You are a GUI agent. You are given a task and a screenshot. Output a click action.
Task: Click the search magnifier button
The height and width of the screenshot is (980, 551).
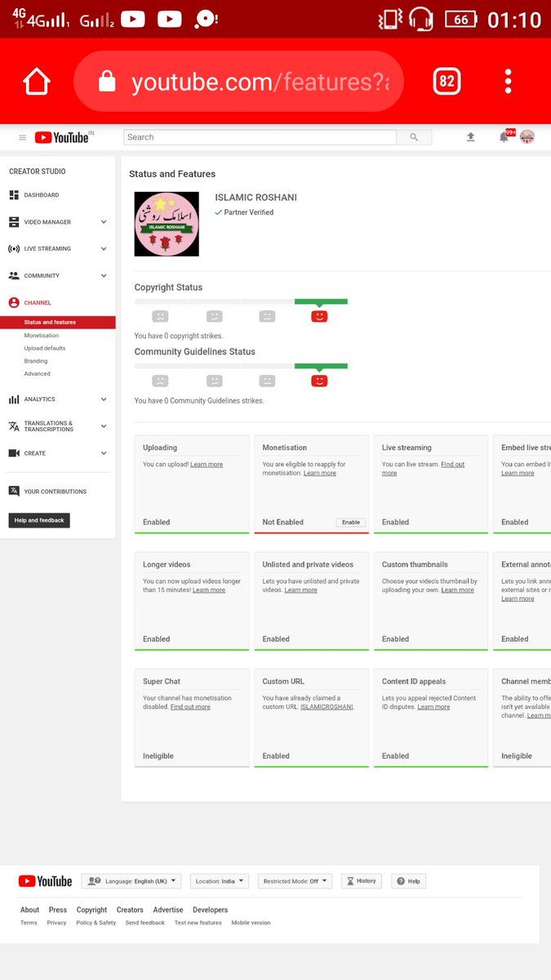414,137
